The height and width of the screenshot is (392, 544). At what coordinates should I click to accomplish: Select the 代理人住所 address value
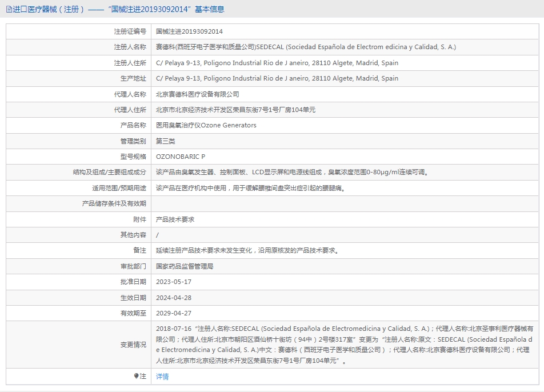pyautogui.click(x=235, y=110)
